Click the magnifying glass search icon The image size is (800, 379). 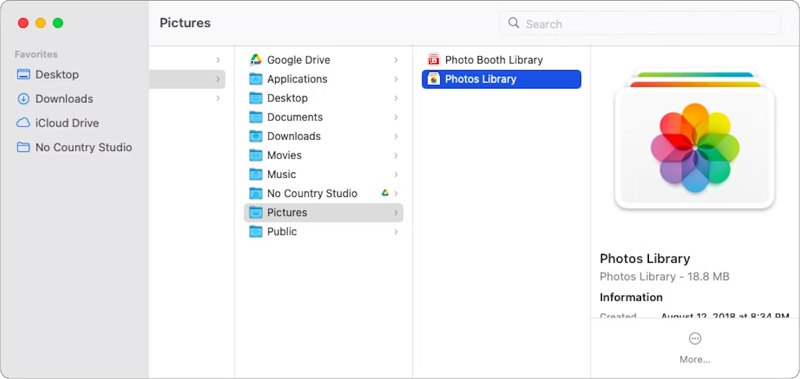(x=514, y=23)
